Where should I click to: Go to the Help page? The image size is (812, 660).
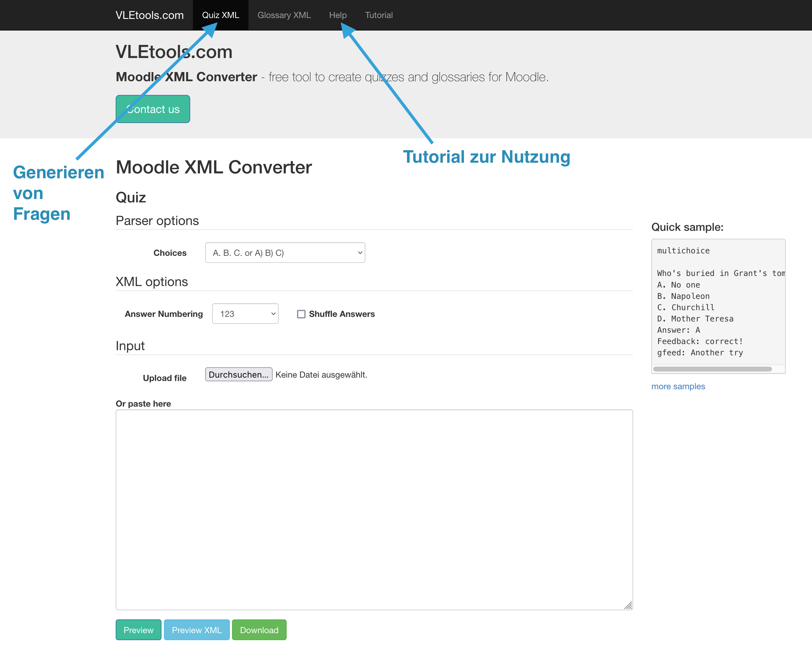pyautogui.click(x=338, y=15)
